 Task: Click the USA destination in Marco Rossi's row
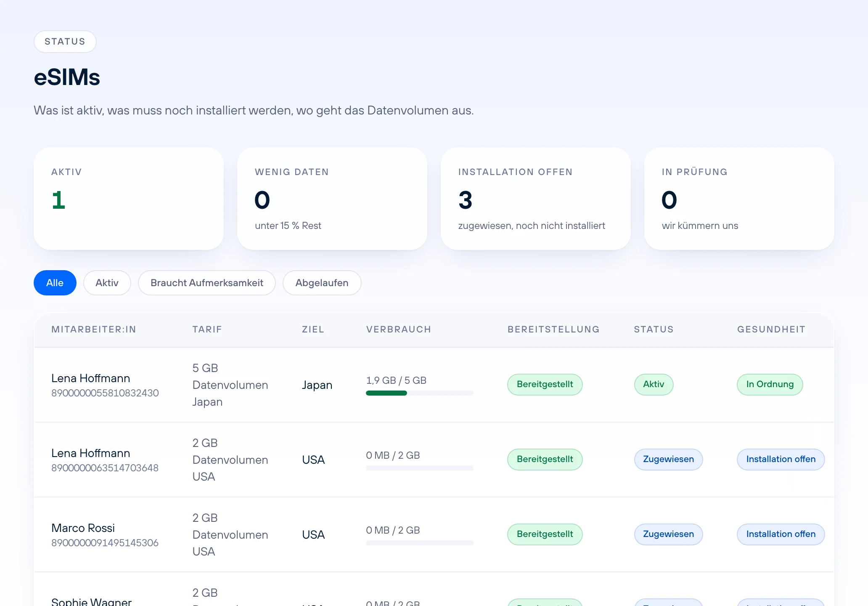(x=313, y=534)
